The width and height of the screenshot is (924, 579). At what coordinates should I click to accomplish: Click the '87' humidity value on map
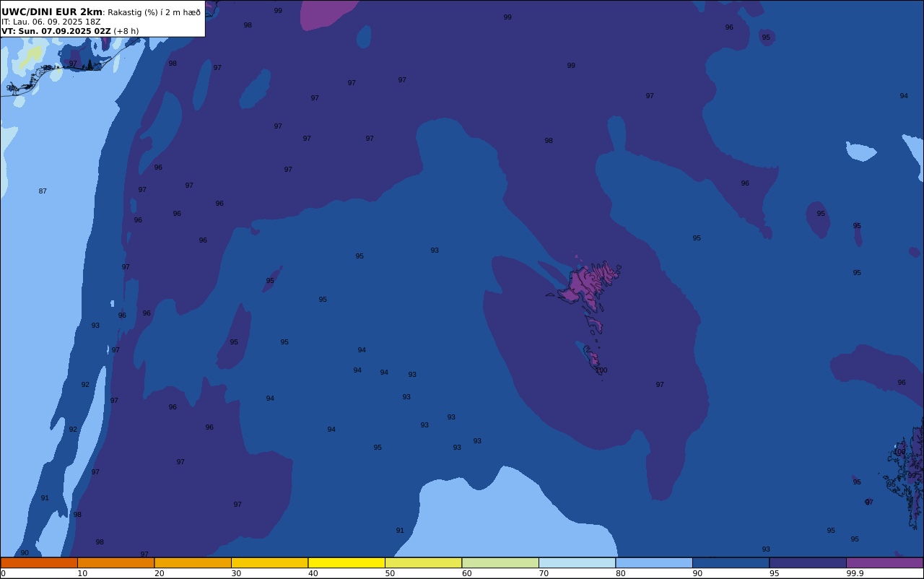(x=43, y=191)
